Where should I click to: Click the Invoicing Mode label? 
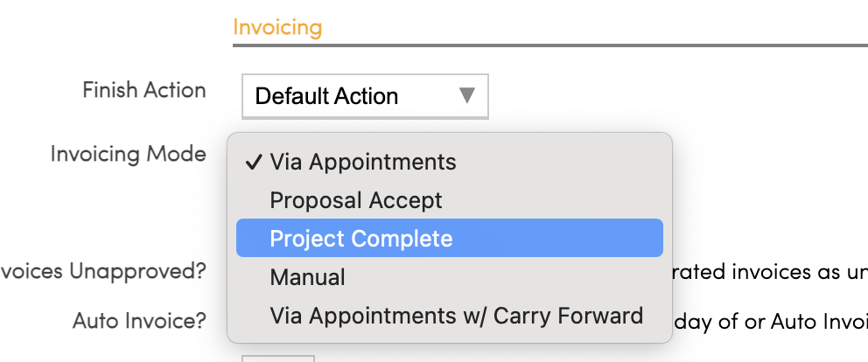[x=129, y=154]
